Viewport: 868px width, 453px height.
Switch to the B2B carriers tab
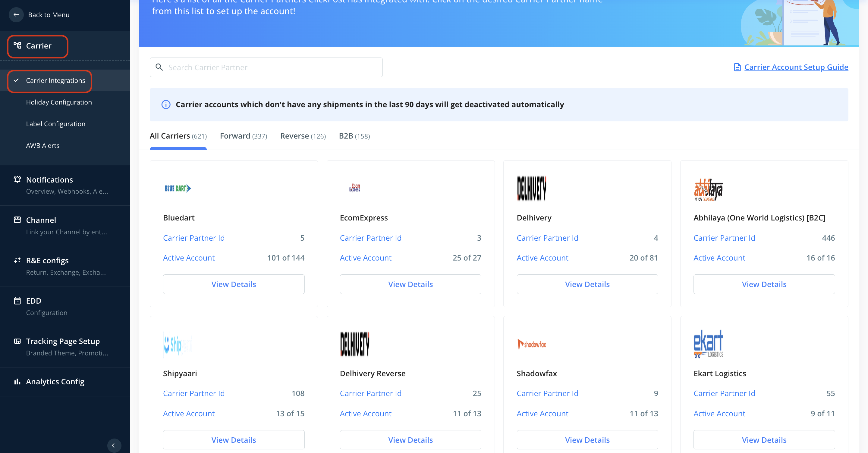[354, 136]
